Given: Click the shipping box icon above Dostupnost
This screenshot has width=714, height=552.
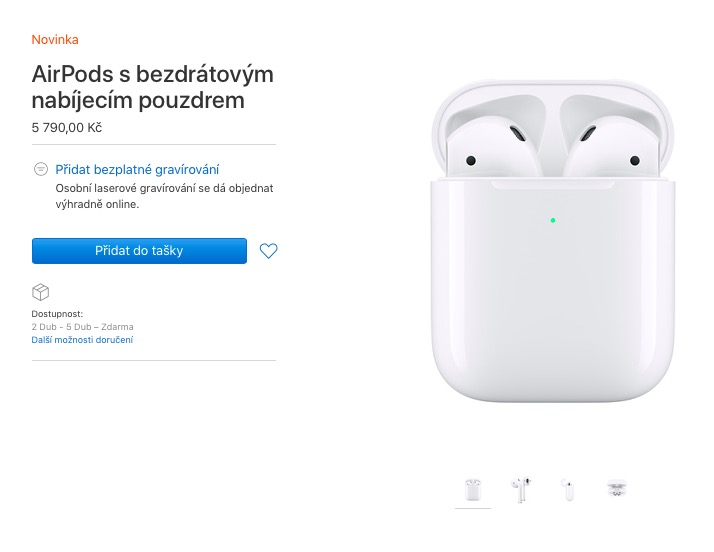Looking at the screenshot, I should (x=41, y=292).
